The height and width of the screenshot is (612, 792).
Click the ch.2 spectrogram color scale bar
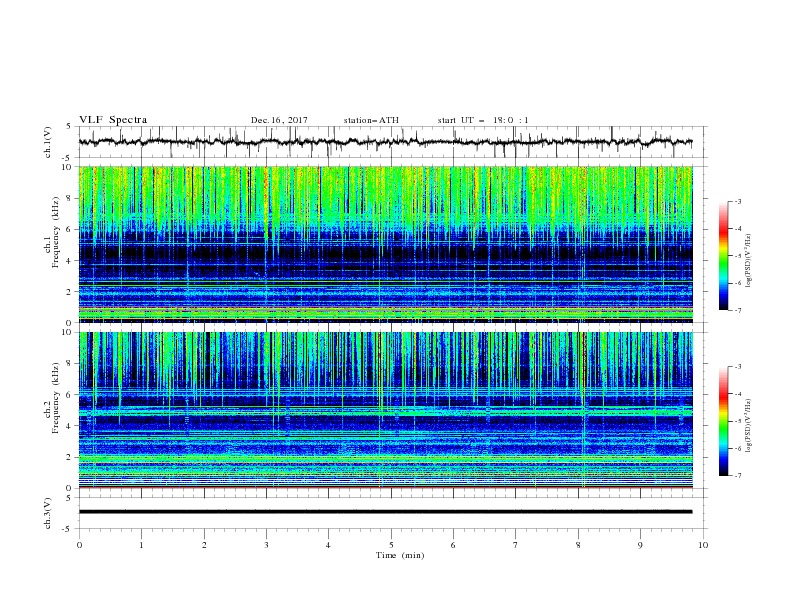tap(723, 421)
